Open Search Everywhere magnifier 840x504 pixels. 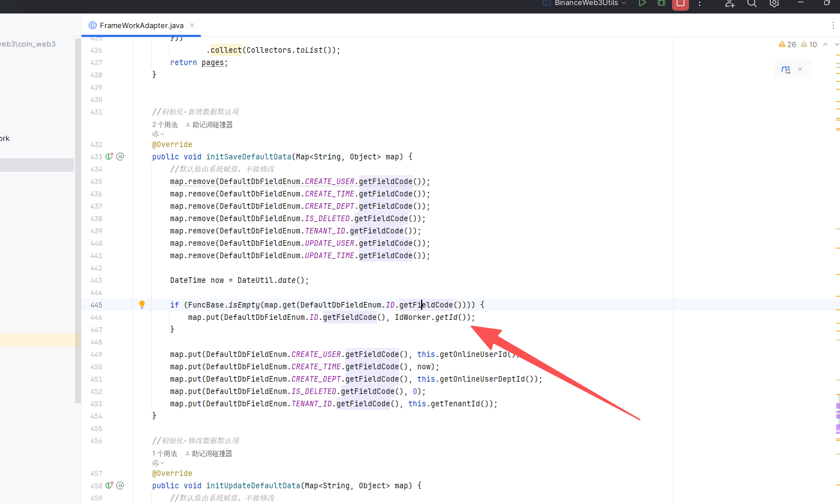click(752, 4)
